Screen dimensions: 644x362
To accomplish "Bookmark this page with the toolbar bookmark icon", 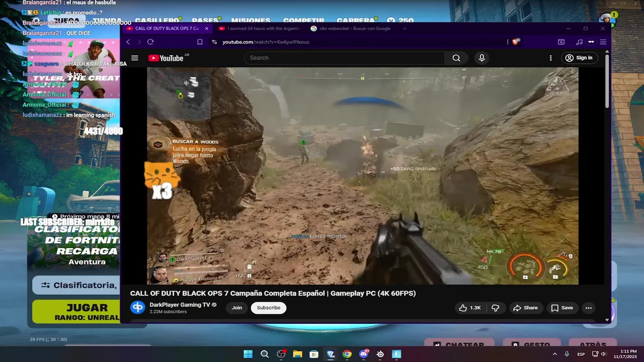I will [200, 42].
